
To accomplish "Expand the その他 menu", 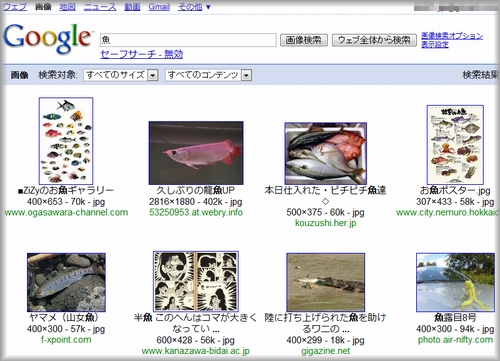I will [194, 7].
